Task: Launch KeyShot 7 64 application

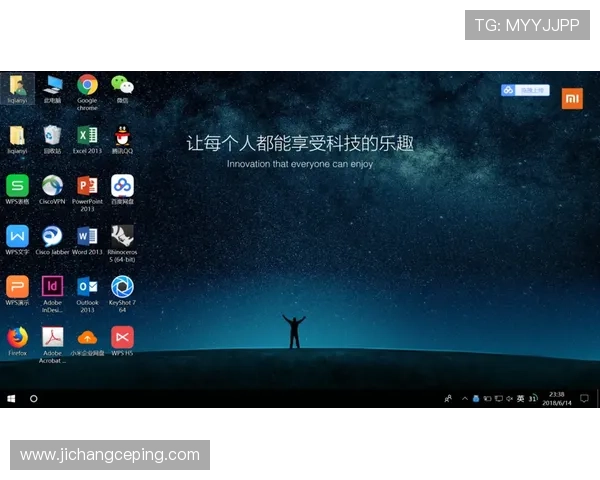Action: click(x=122, y=287)
